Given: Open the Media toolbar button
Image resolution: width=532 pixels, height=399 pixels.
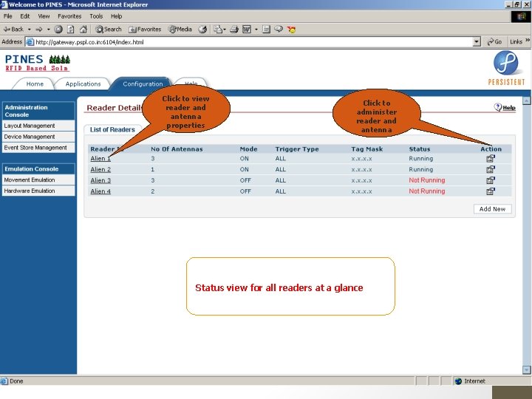Looking at the screenshot, I should (x=180, y=30).
